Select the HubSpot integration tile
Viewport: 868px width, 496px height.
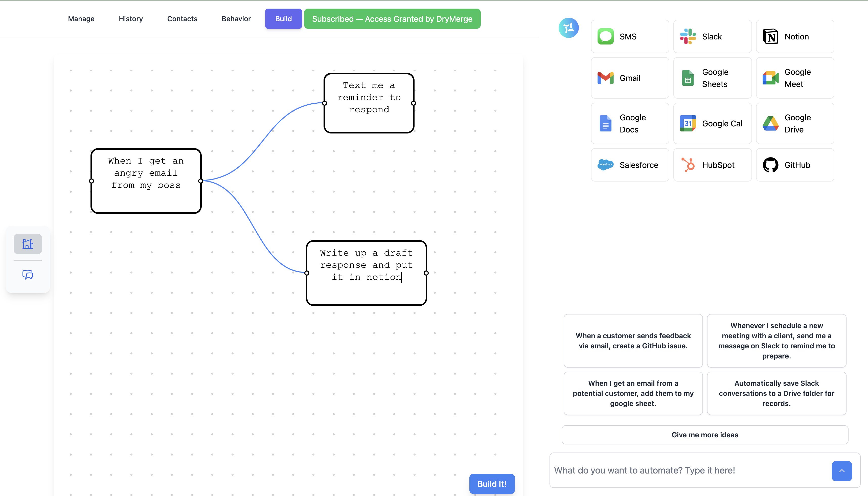click(712, 165)
